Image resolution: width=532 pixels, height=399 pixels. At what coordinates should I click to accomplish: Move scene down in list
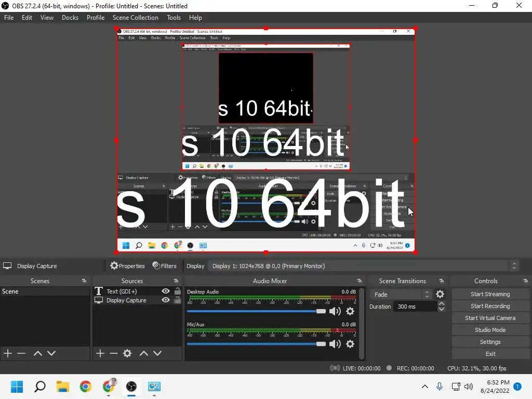tap(51, 353)
